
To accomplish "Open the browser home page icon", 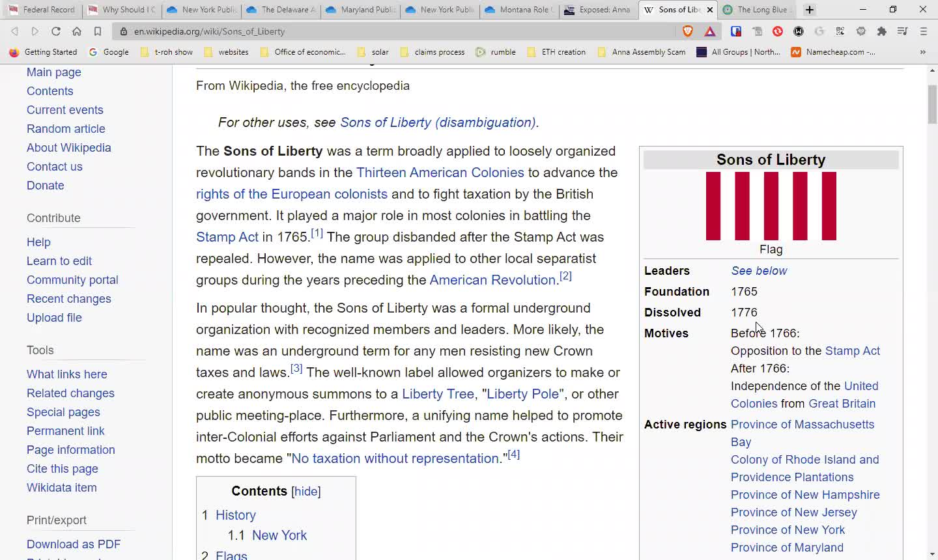I will coord(77,31).
